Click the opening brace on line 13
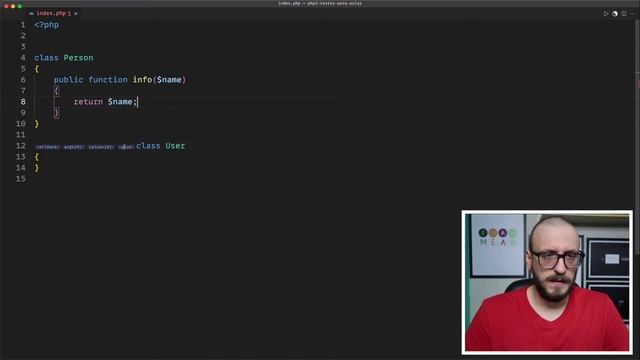This screenshot has width=640, height=360. (x=37, y=157)
